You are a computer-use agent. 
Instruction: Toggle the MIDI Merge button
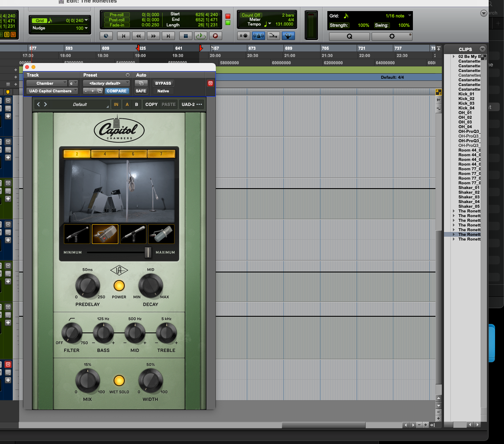[273, 36]
